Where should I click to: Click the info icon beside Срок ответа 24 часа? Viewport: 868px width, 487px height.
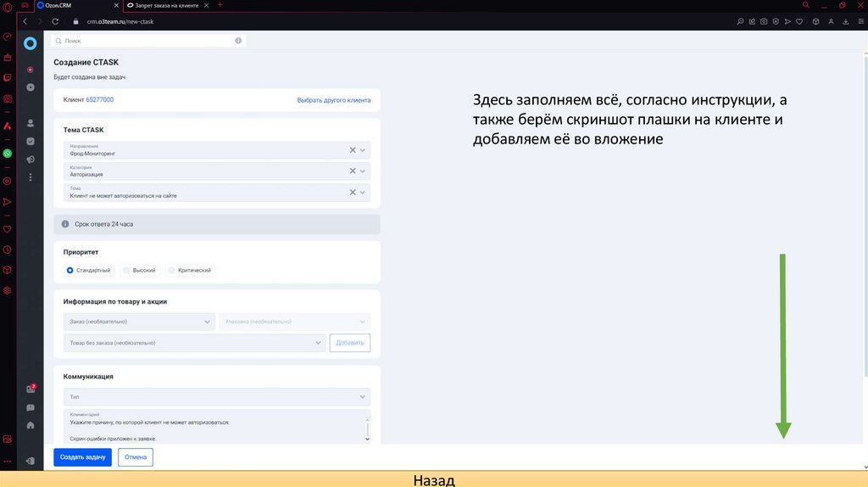click(65, 224)
